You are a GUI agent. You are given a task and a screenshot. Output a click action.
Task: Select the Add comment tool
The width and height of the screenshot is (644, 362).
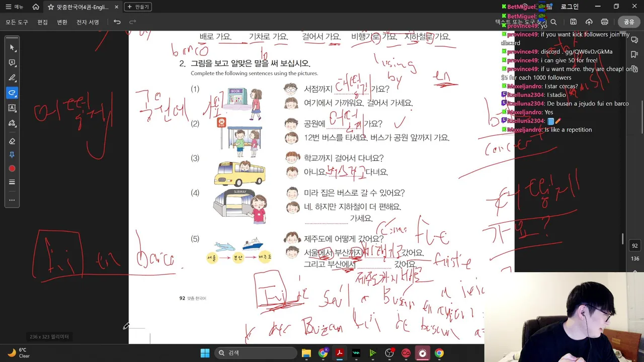tap(12, 63)
